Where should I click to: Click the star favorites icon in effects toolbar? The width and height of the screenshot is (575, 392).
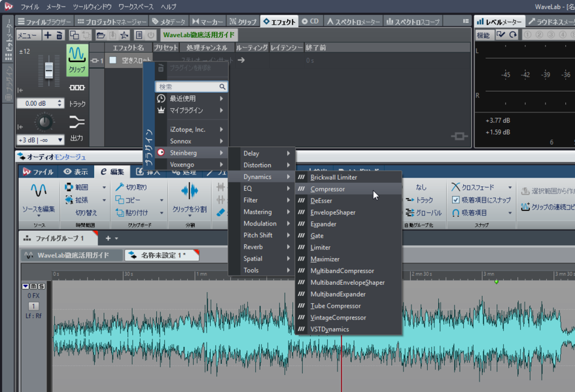tap(124, 35)
